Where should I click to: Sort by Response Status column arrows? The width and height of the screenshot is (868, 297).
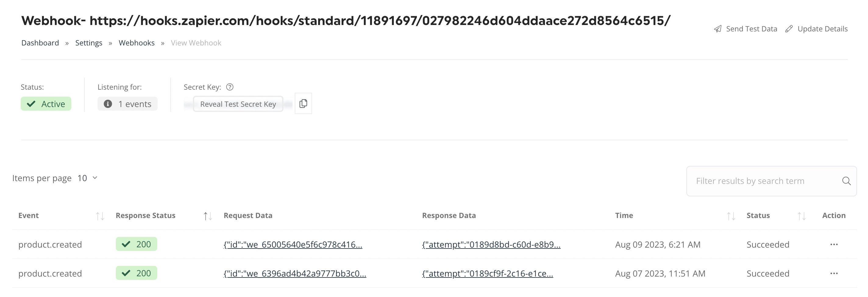(208, 216)
